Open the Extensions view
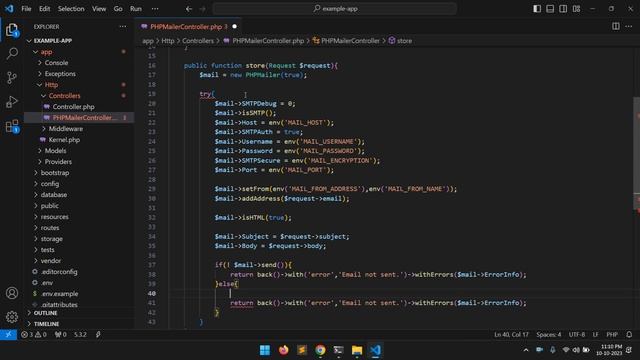 [12, 126]
